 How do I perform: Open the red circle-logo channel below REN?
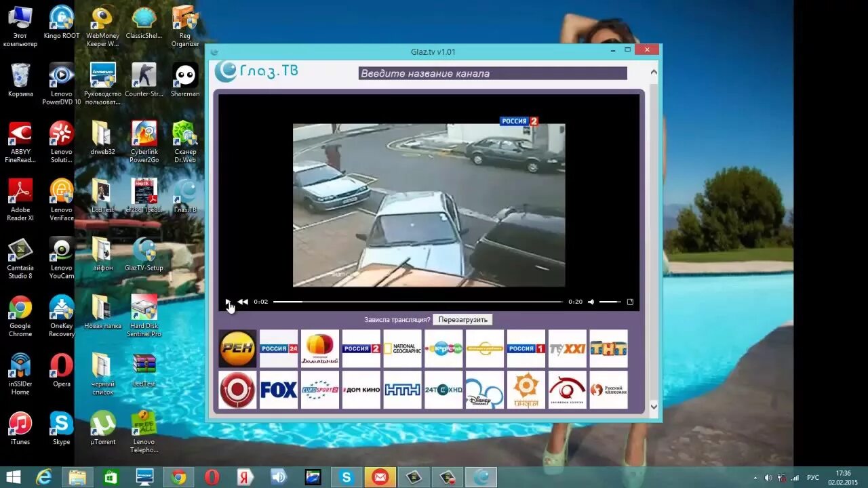[237, 390]
